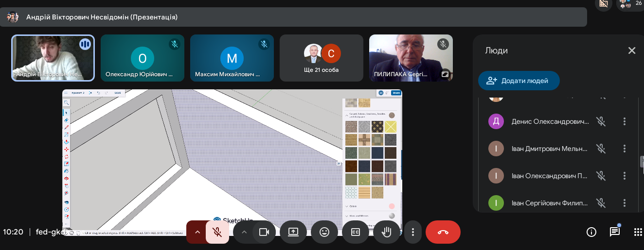
Task: Click the picture-in-picture icon on ПИЛИПАКА tile
Action: tap(445, 74)
